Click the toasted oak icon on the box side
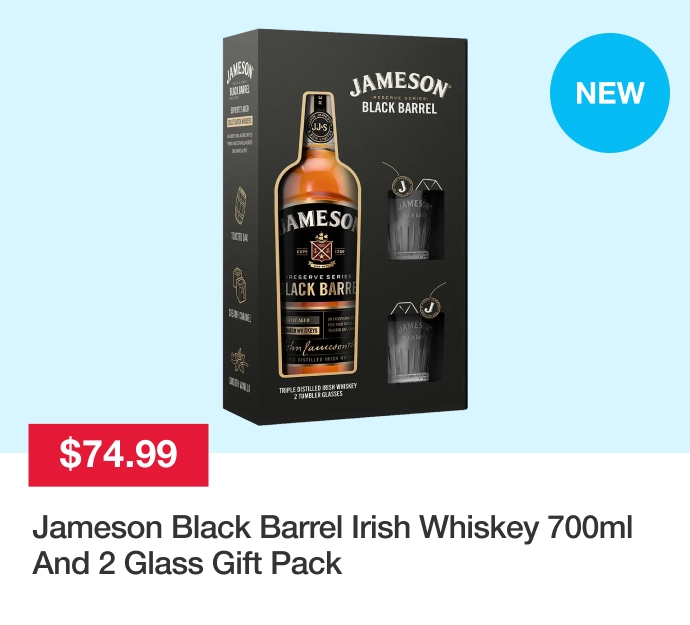This screenshot has height=625, width=690. [240, 206]
